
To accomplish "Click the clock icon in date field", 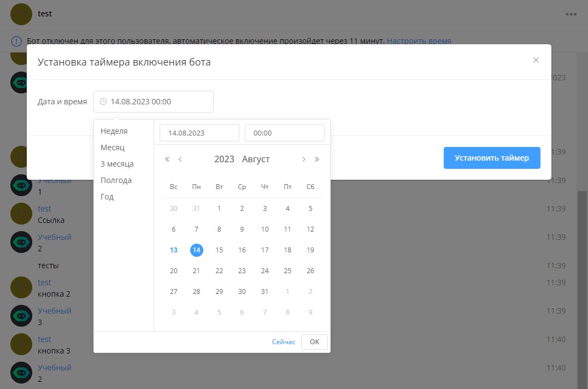I will point(103,102).
